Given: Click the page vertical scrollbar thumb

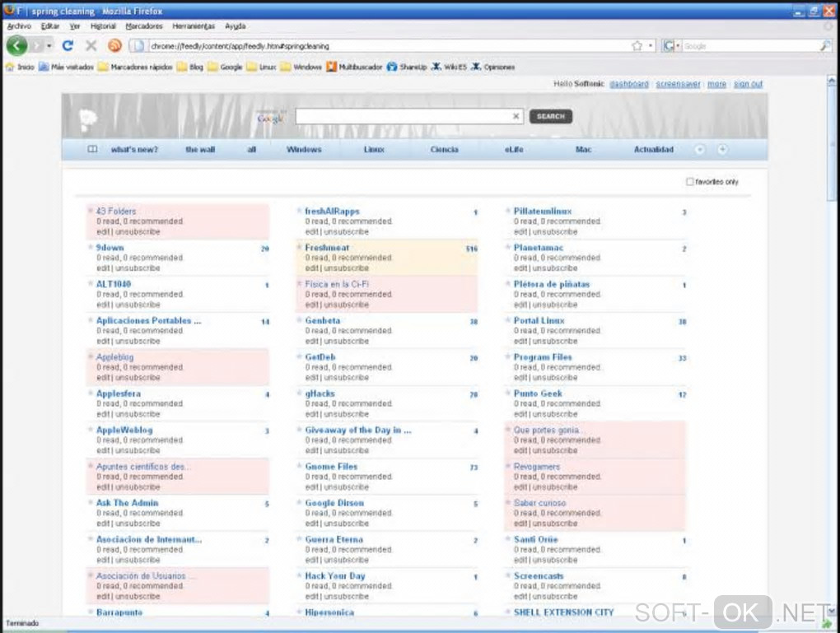Looking at the screenshot, I should (x=832, y=145).
